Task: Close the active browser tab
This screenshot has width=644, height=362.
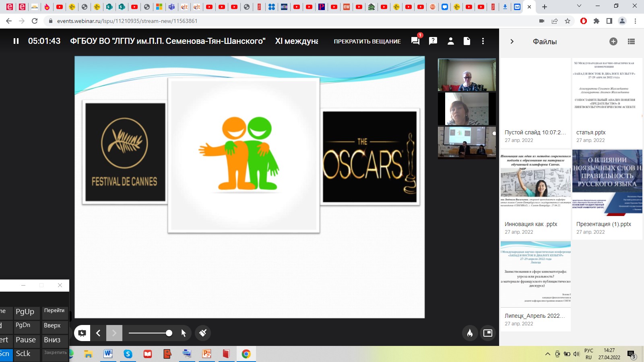Action: [x=529, y=7]
